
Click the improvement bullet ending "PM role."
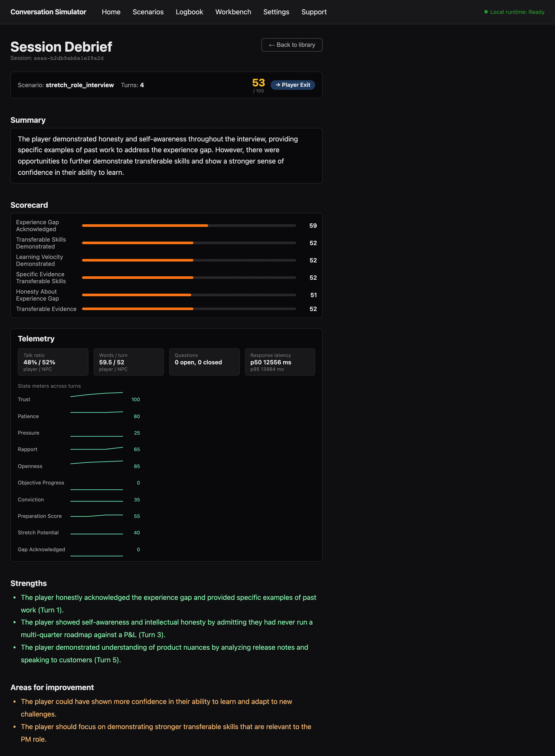166,733
